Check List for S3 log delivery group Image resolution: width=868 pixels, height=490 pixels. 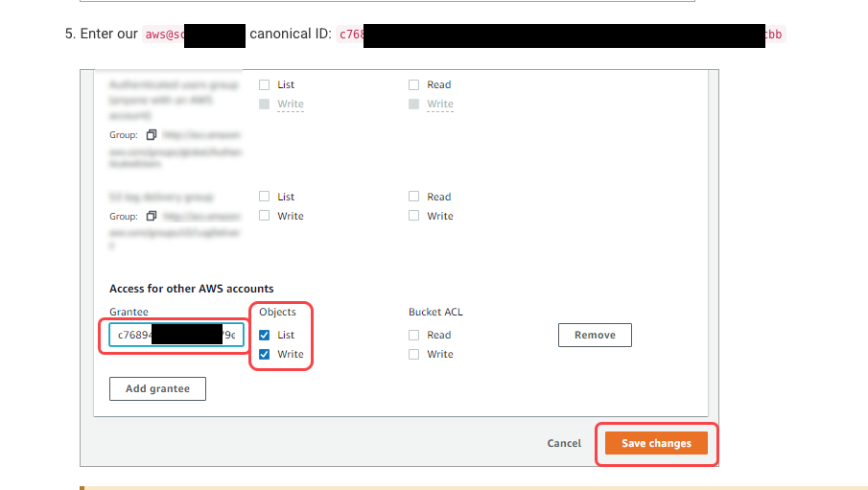click(x=264, y=197)
